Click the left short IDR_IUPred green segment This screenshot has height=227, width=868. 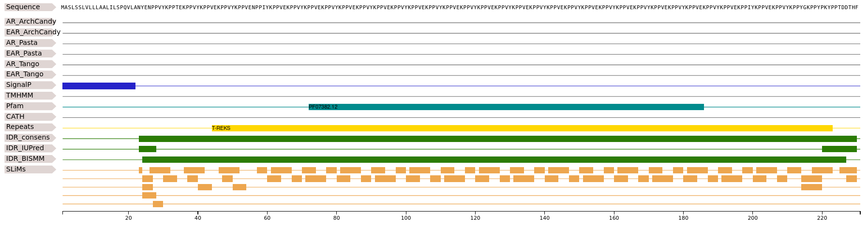point(148,149)
